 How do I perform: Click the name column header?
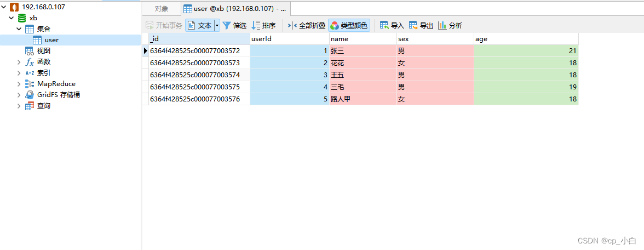point(363,39)
